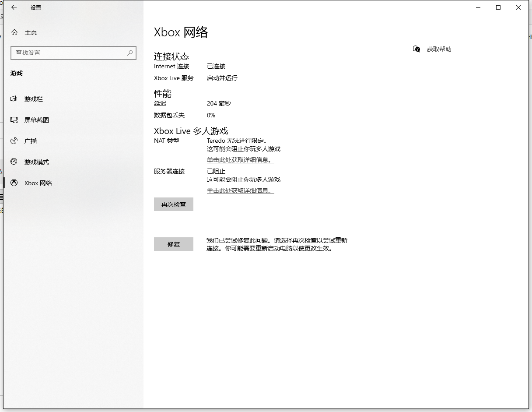Click the Xbox Live 多人游戏 heading

(x=191, y=131)
